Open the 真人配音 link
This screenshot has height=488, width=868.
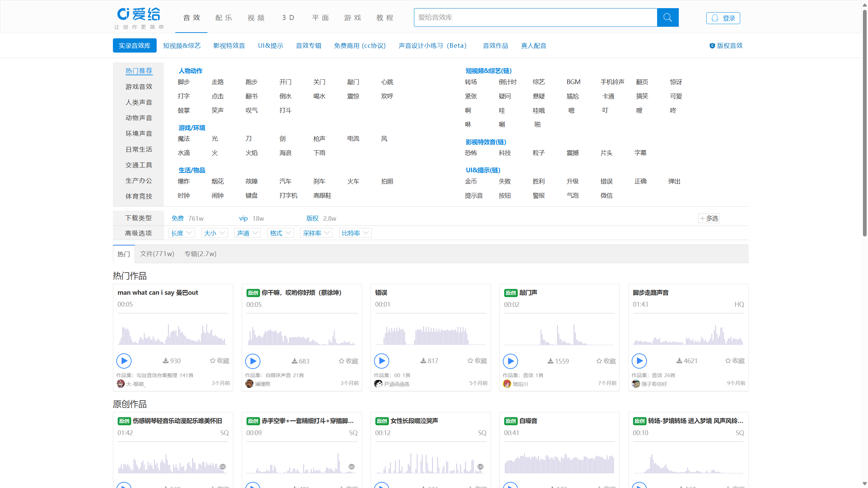tap(533, 45)
